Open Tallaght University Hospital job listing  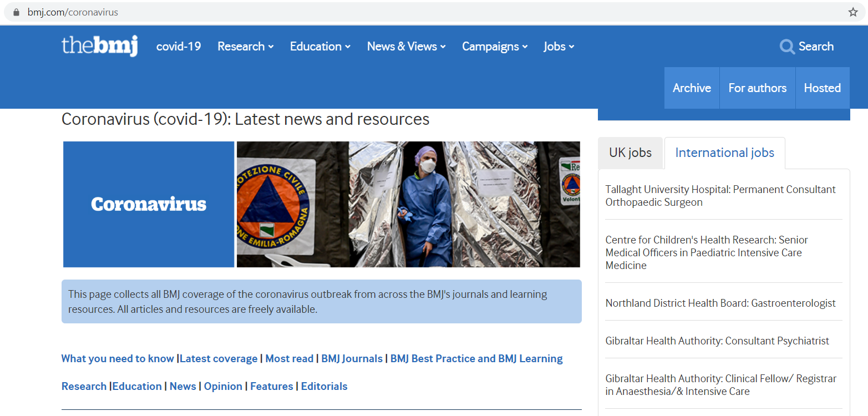[720, 196]
